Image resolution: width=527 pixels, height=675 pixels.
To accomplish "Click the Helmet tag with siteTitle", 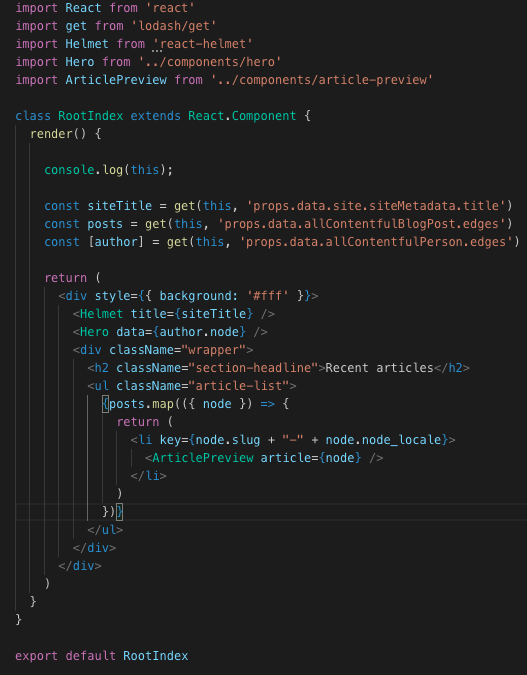I will click(x=174, y=314).
